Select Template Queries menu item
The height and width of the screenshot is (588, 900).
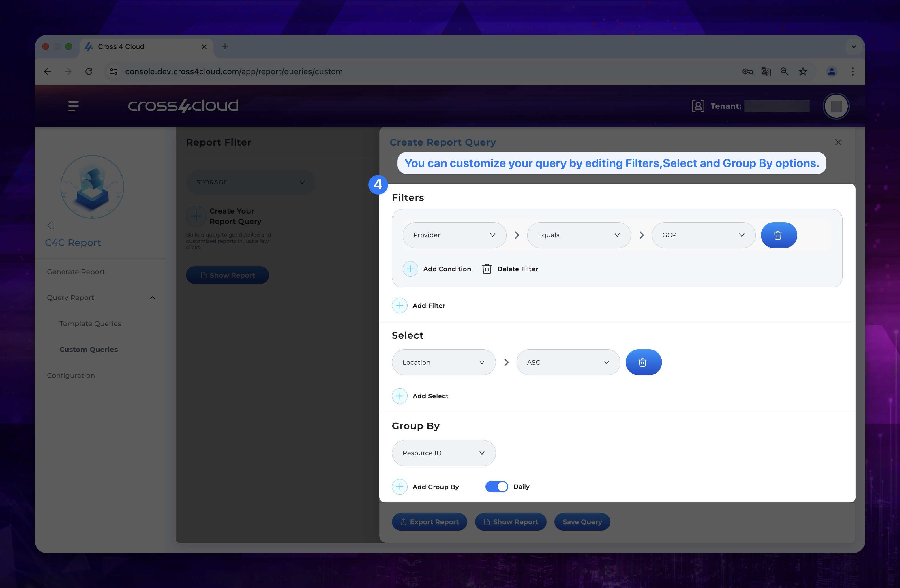(x=90, y=323)
